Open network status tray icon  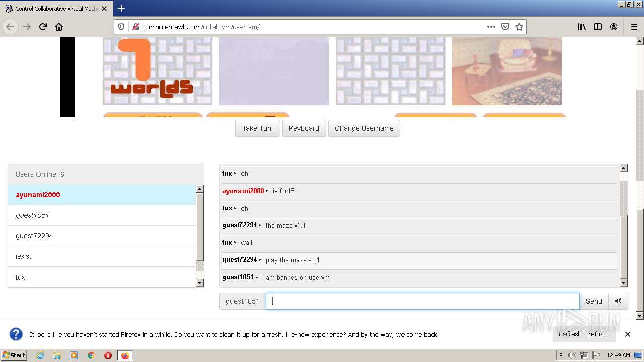(x=584, y=355)
